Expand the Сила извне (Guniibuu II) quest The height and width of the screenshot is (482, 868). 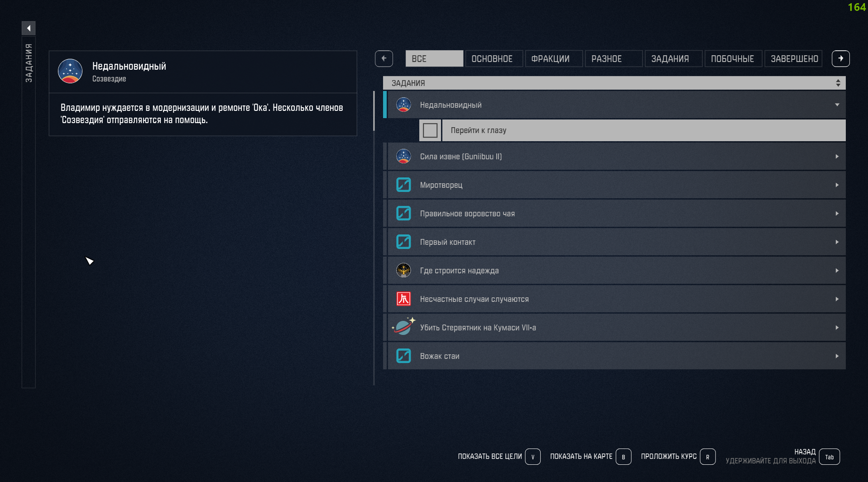click(837, 156)
